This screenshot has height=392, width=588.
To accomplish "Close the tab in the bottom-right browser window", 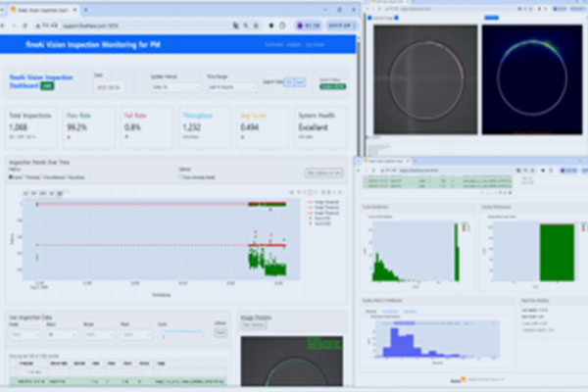I will (408, 161).
